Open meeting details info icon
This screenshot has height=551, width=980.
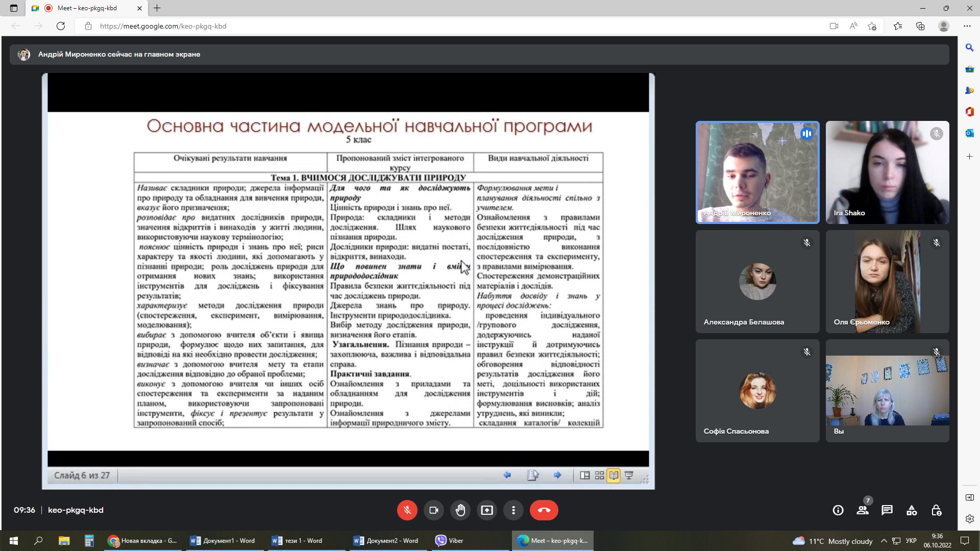pyautogui.click(x=838, y=510)
